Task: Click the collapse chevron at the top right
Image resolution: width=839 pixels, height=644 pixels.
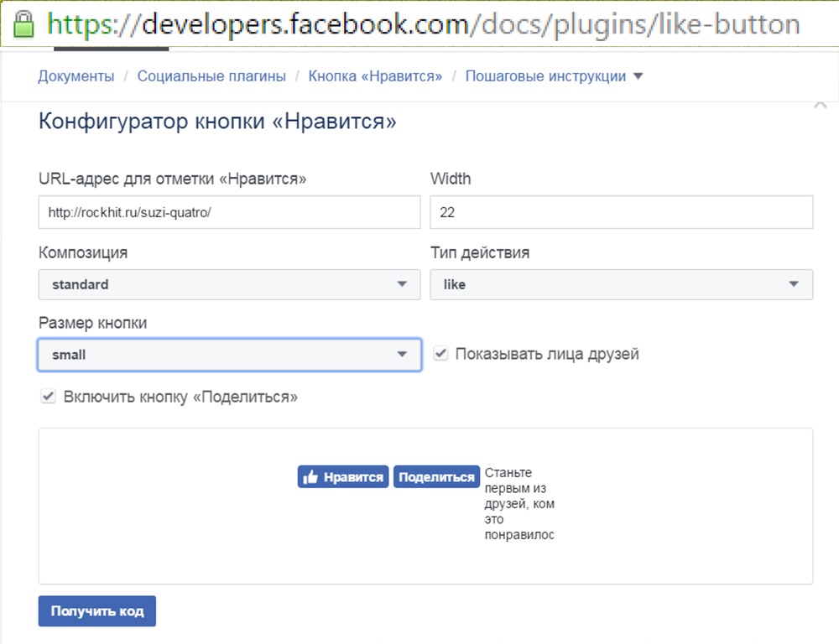Action: point(821,104)
